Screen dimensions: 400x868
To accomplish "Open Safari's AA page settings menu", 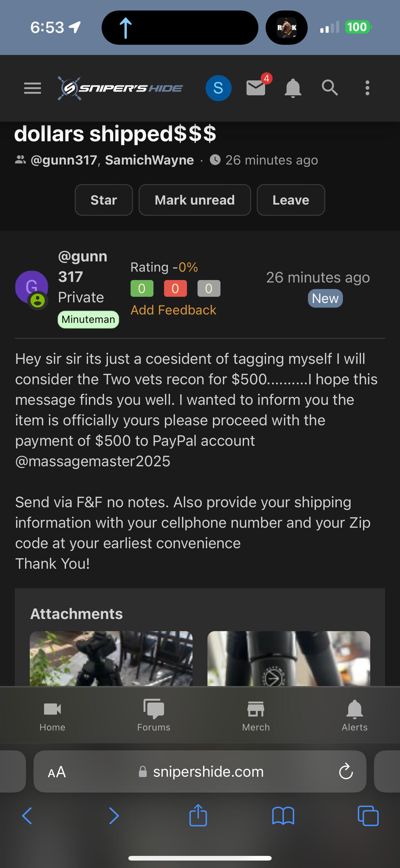I will (57, 772).
